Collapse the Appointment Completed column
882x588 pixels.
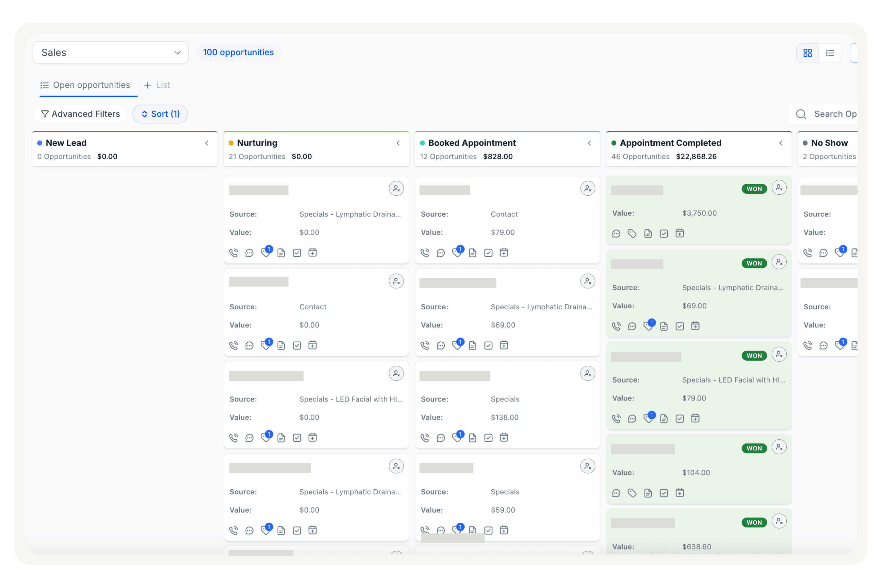tap(781, 143)
